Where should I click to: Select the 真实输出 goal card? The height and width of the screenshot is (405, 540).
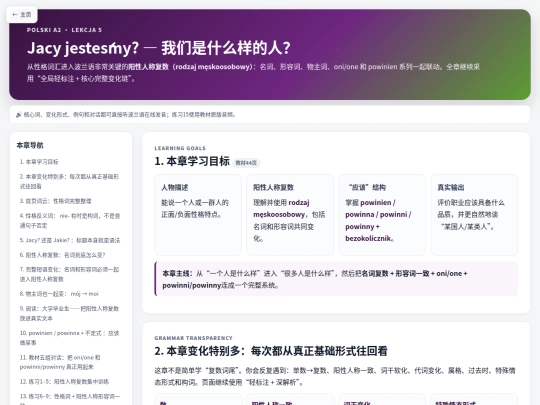(x=474, y=215)
